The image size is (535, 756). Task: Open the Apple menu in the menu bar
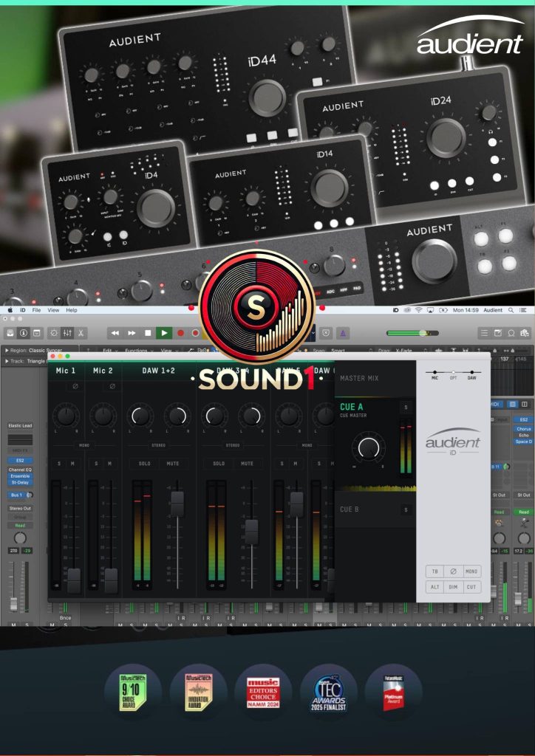[x=10, y=310]
